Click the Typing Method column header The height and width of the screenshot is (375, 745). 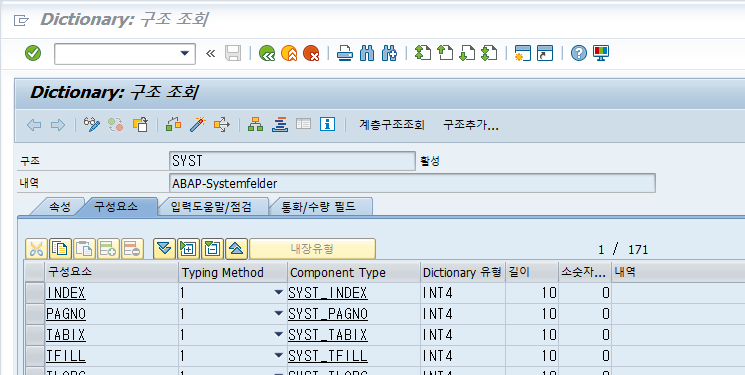pos(233,272)
